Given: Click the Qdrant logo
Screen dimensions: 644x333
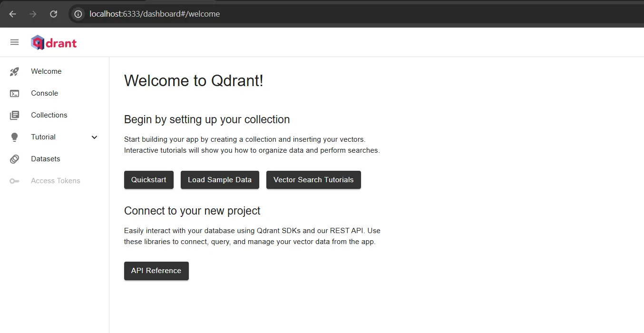Looking at the screenshot, I should pyautogui.click(x=54, y=42).
